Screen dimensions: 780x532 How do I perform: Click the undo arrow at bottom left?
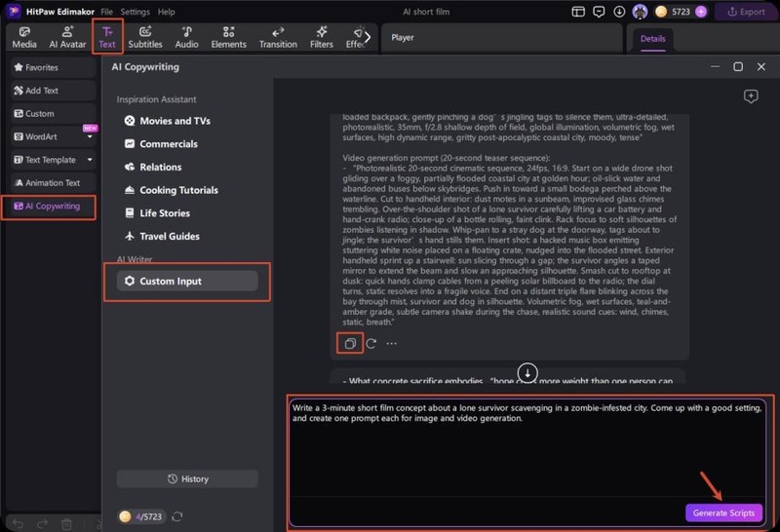(x=18, y=523)
